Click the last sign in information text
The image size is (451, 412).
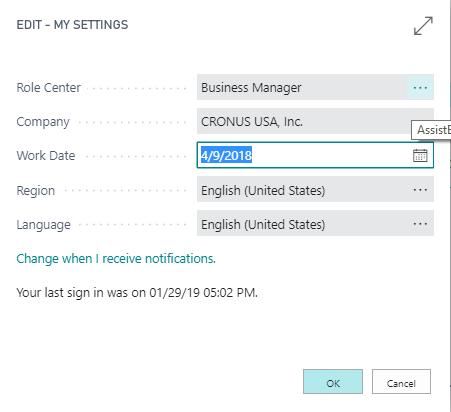coord(137,293)
